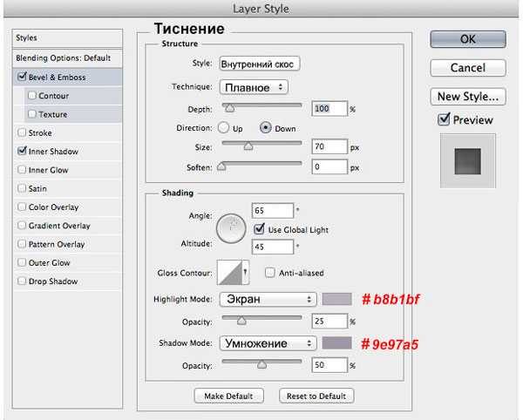Select the Bevel & Emboss label row
The image size is (523, 420).
(x=67, y=77)
